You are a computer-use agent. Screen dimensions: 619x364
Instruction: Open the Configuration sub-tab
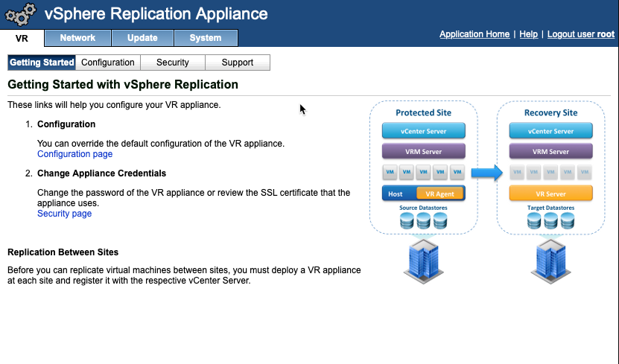(x=108, y=63)
